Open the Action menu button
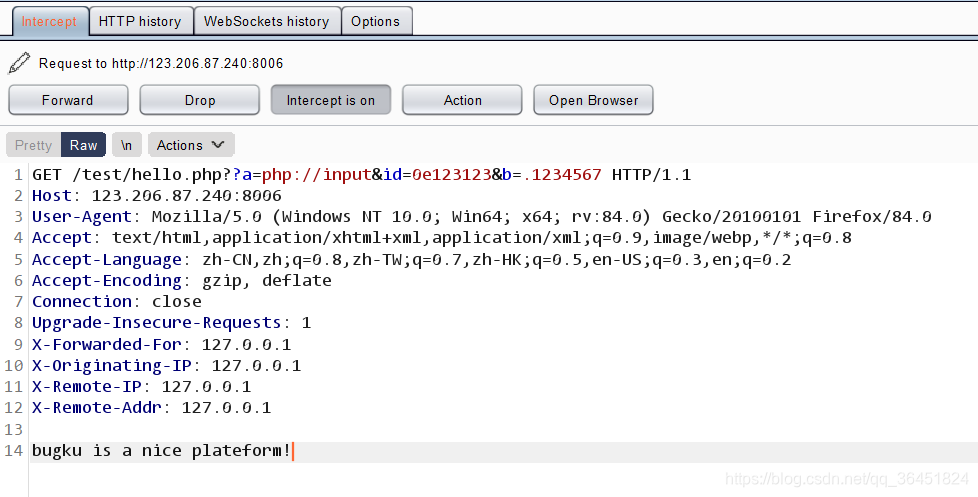This screenshot has width=978, height=497. [462, 100]
